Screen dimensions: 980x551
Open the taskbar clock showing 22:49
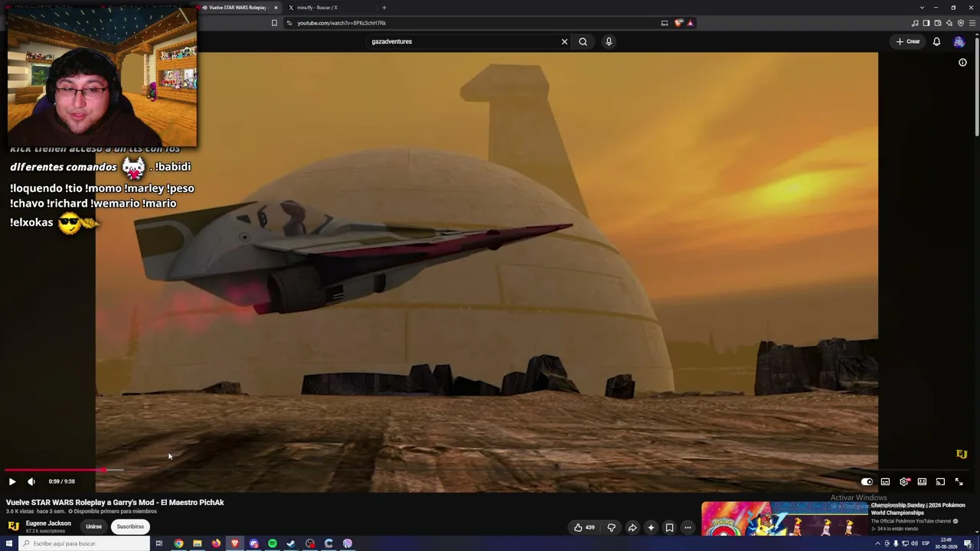coord(947,543)
